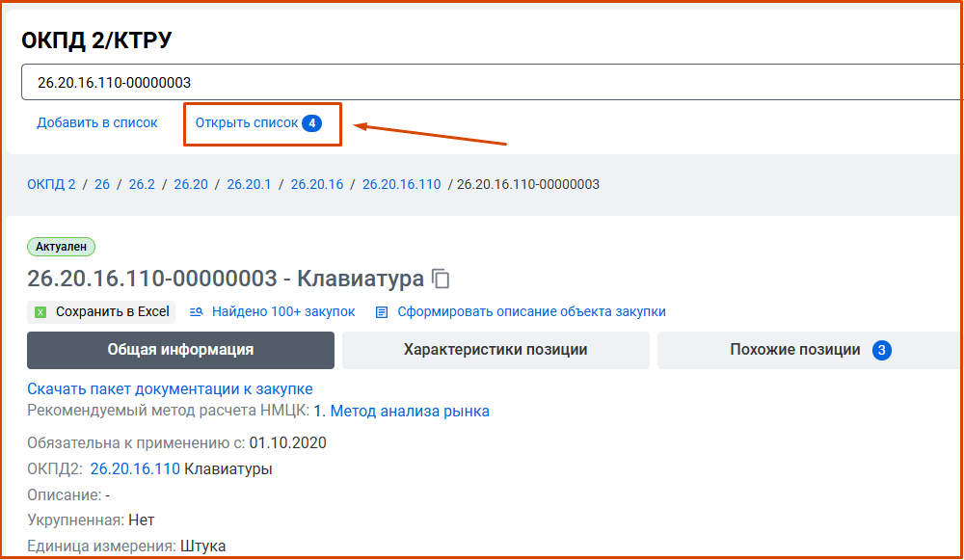Click the document icon before Сформировать описание
This screenshot has width=964, height=560.
[382, 312]
